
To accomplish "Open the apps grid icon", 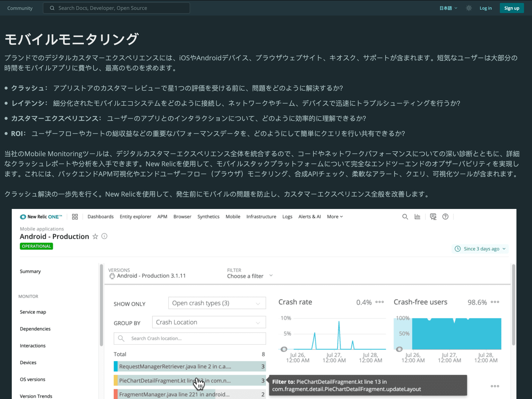I will (75, 217).
